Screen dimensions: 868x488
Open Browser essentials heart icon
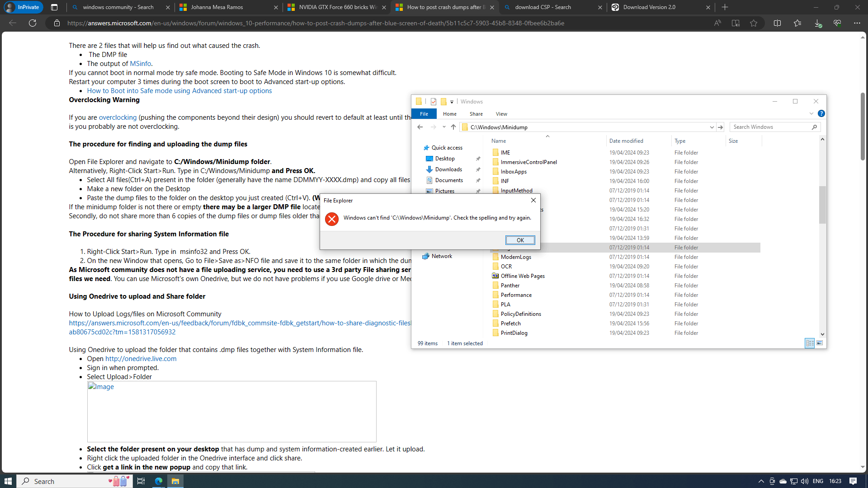click(837, 23)
